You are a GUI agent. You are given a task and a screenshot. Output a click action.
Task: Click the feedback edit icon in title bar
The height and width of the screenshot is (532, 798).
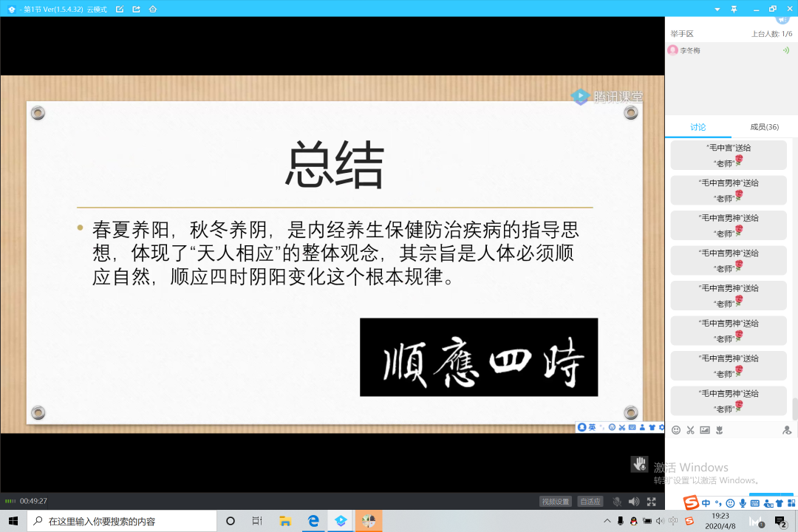coord(120,9)
